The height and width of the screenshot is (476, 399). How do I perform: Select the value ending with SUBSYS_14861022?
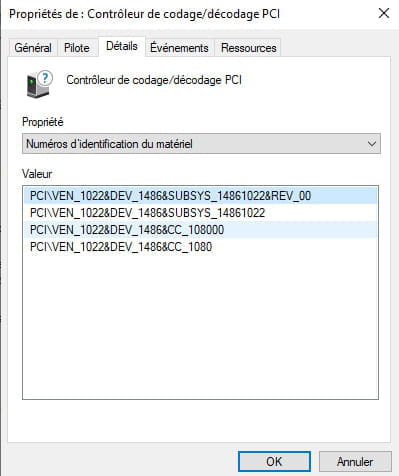(201, 213)
